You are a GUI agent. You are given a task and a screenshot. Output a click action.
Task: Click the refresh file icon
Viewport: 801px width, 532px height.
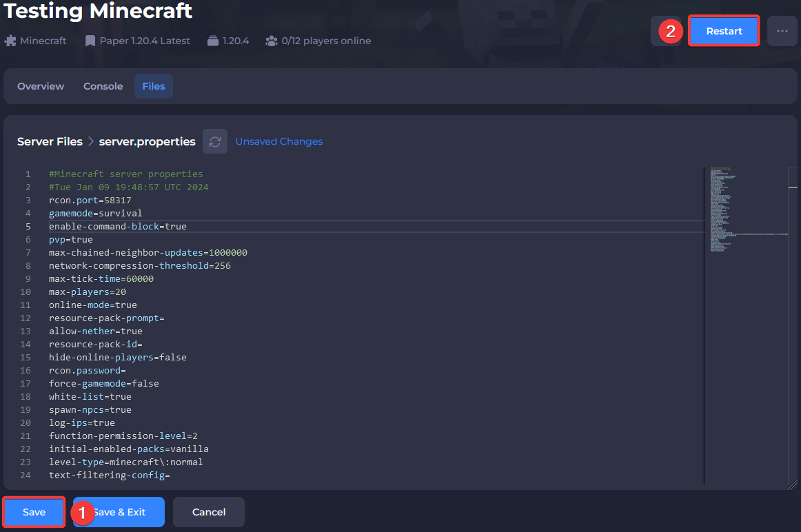[215, 141]
